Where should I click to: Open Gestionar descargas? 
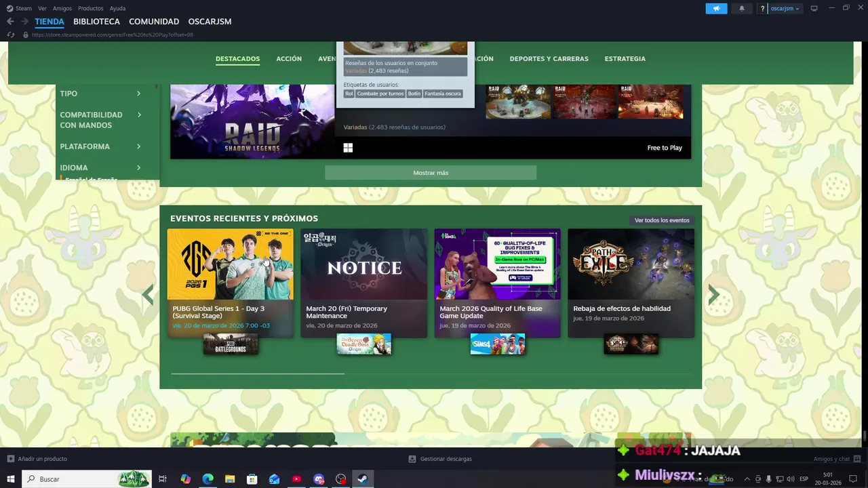pos(440,459)
